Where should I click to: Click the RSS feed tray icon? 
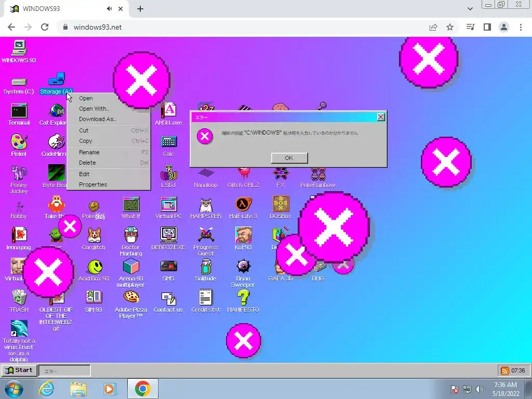504,370
